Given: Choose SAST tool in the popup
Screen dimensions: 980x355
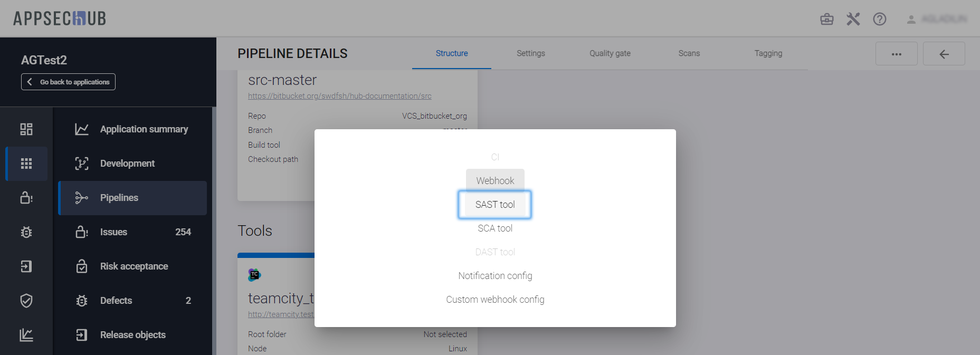Looking at the screenshot, I should pos(494,205).
